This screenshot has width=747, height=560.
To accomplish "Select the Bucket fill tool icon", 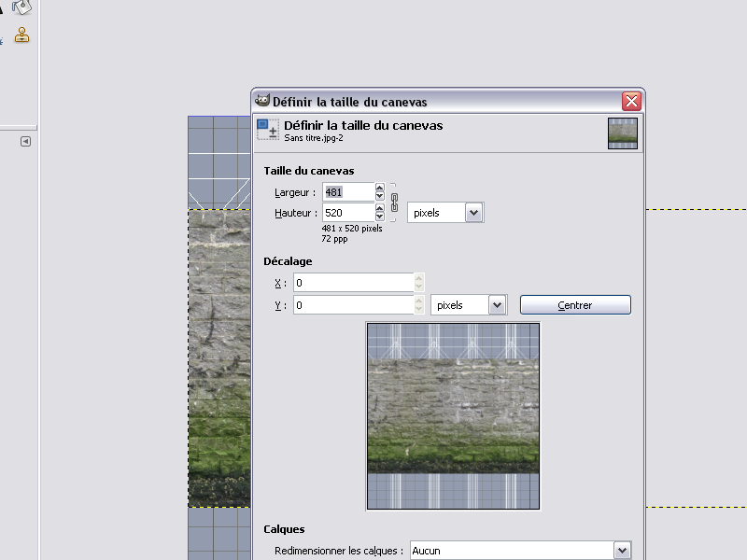I will pyautogui.click(x=21, y=7).
